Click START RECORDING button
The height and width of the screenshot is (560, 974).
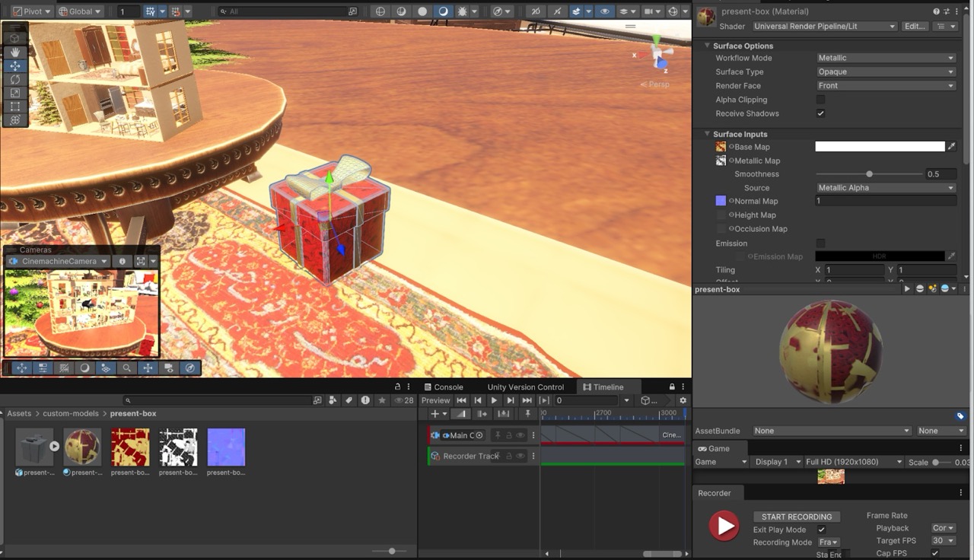coord(797,517)
